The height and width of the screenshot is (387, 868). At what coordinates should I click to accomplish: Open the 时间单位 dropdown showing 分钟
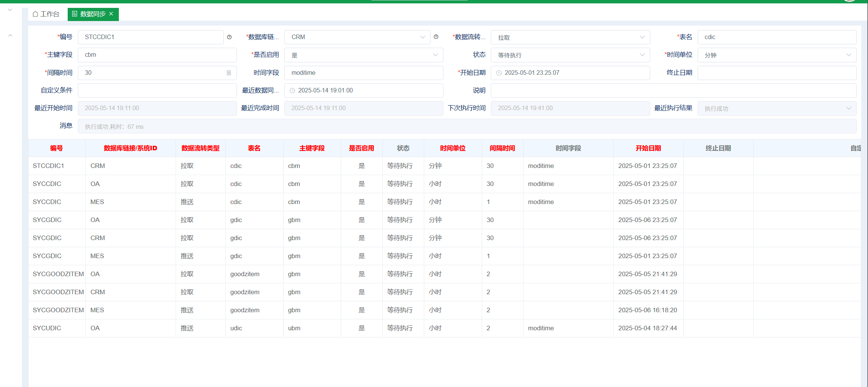pos(777,55)
